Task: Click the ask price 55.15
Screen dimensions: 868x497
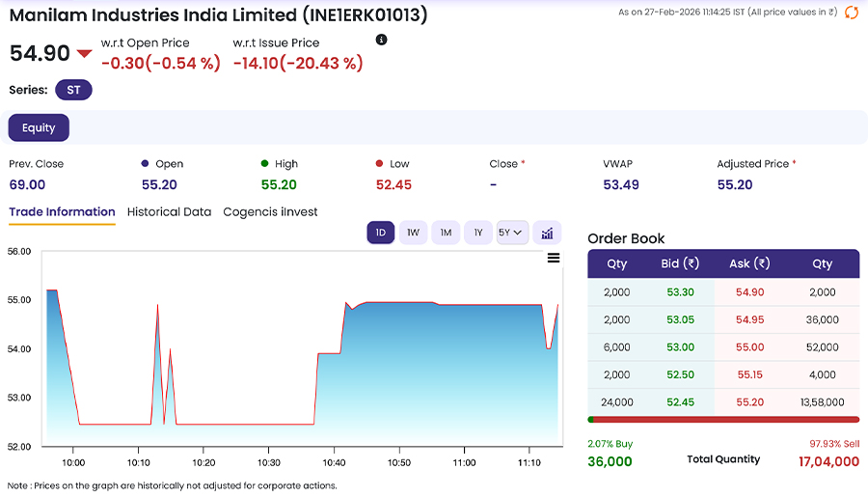Action: pyautogui.click(x=750, y=374)
